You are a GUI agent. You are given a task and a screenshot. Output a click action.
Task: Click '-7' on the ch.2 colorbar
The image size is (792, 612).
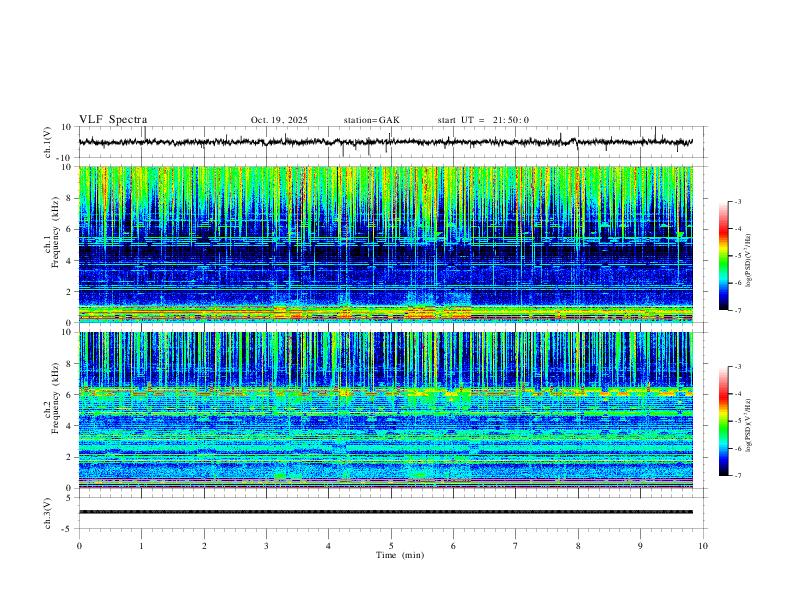pos(738,476)
